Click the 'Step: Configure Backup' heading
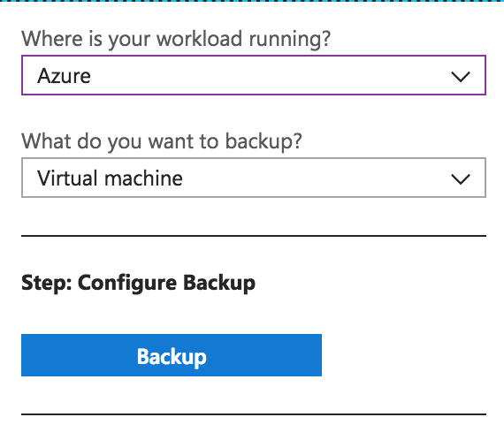The height and width of the screenshot is (440, 504). [138, 284]
